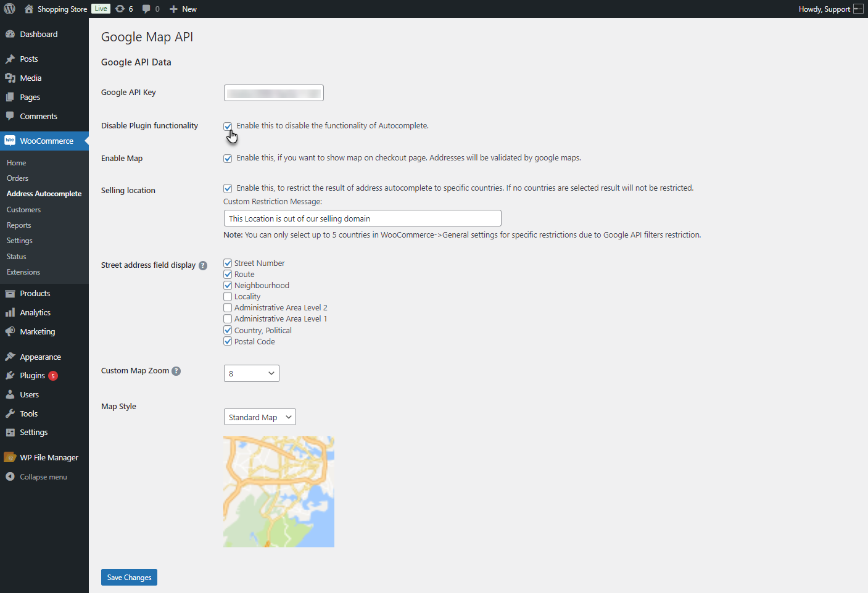
Task: Uncheck the Route checkbox
Action: click(228, 275)
